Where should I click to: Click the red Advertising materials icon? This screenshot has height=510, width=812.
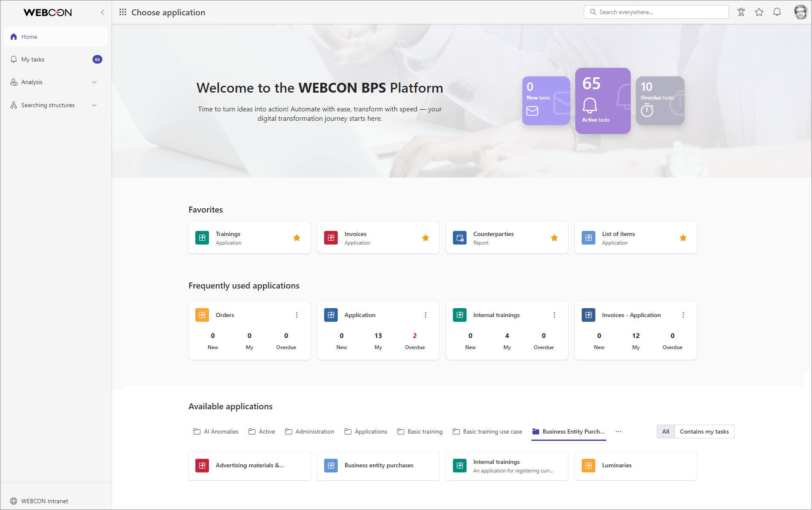(x=202, y=465)
